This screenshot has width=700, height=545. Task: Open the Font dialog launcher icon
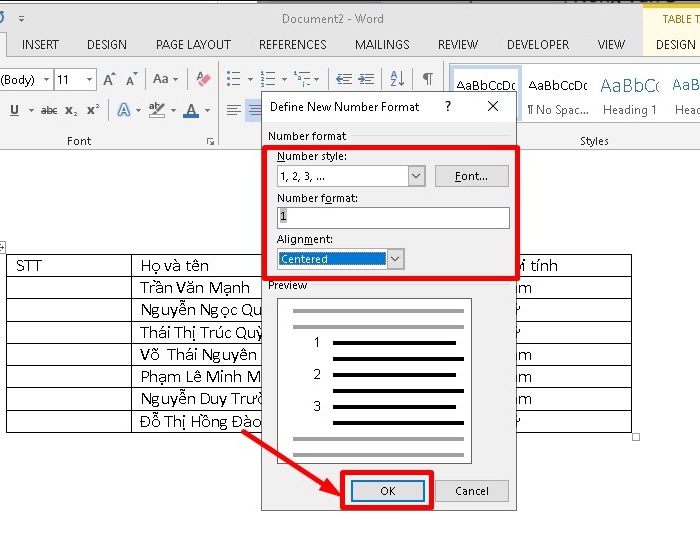pos(210,141)
